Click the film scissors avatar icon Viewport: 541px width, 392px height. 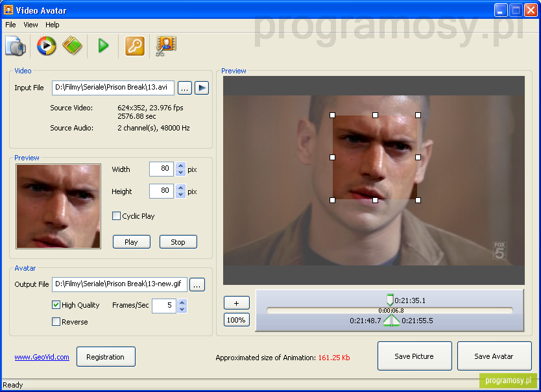(x=166, y=46)
